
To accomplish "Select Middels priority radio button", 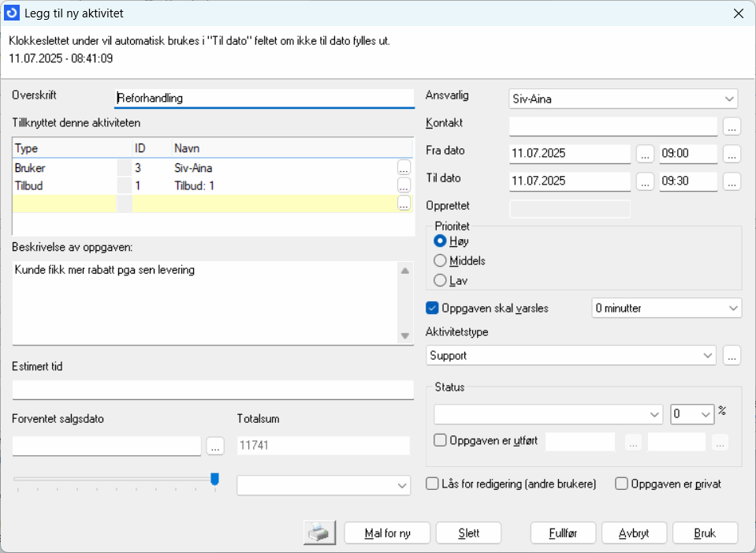I will click(441, 260).
